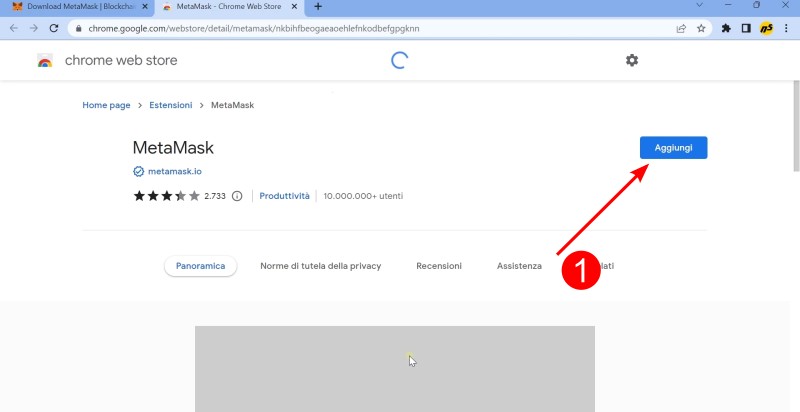The width and height of the screenshot is (800, 412).
Task: Follow the Estensioni breadcrumb link
Action: coord(170,105)
